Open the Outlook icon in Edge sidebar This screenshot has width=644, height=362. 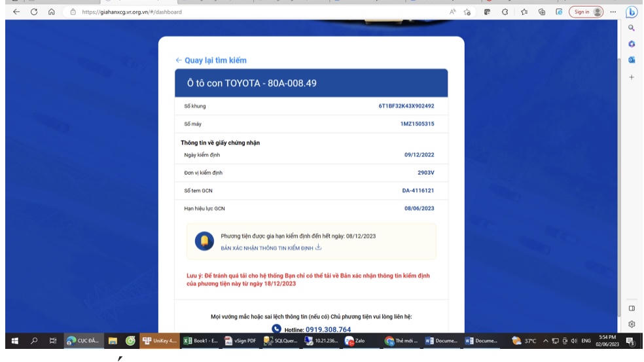coord(632,60)
